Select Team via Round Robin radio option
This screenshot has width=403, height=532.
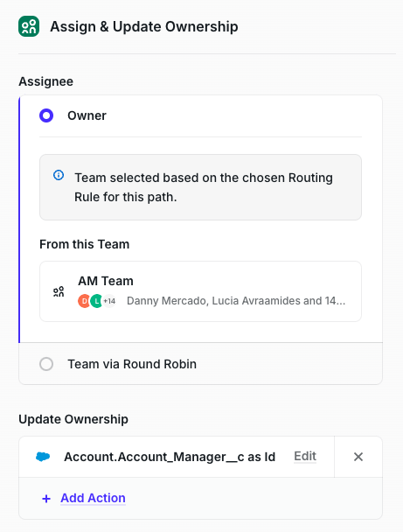coord(46,364)
